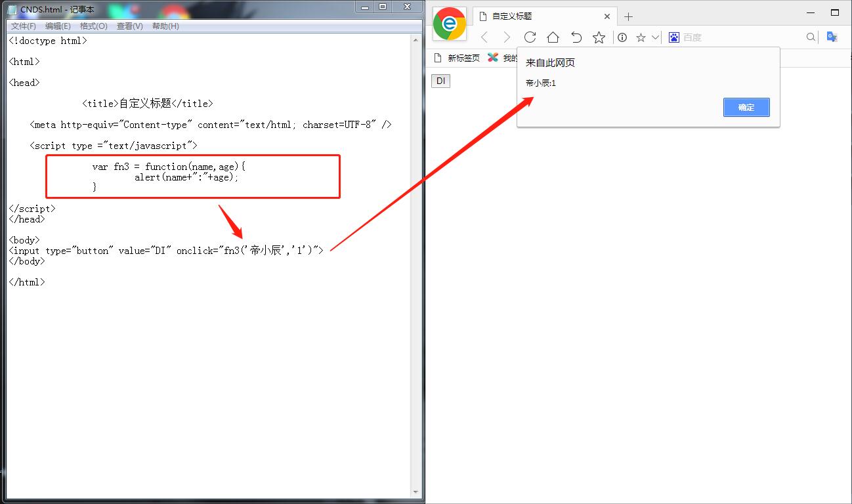Bookmark the page with the star icon
The image size is (852, 504).
[599, 37]
